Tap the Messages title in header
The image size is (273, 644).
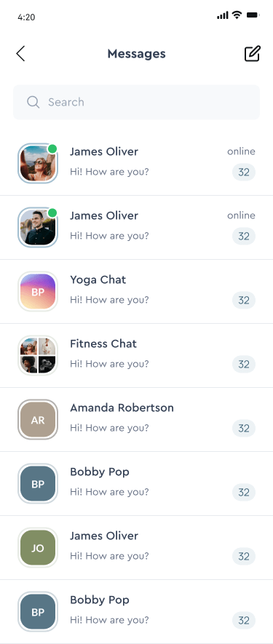click(137, 54)
